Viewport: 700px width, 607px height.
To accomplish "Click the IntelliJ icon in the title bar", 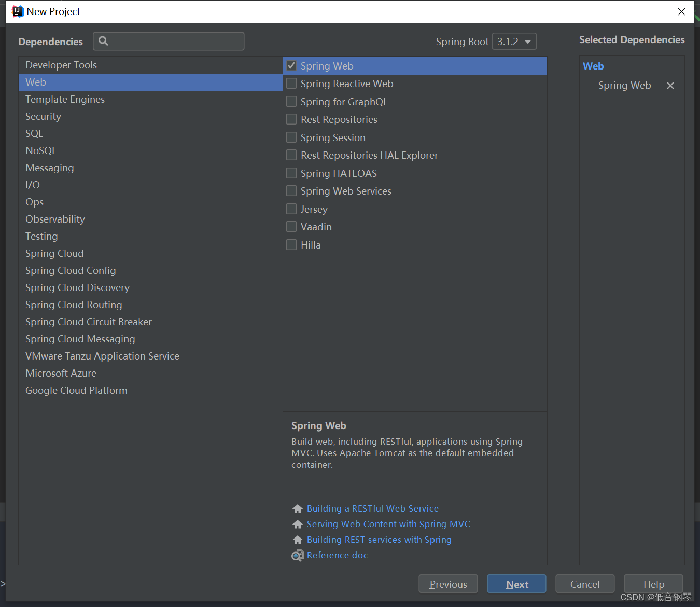I will tap(17, 11).
